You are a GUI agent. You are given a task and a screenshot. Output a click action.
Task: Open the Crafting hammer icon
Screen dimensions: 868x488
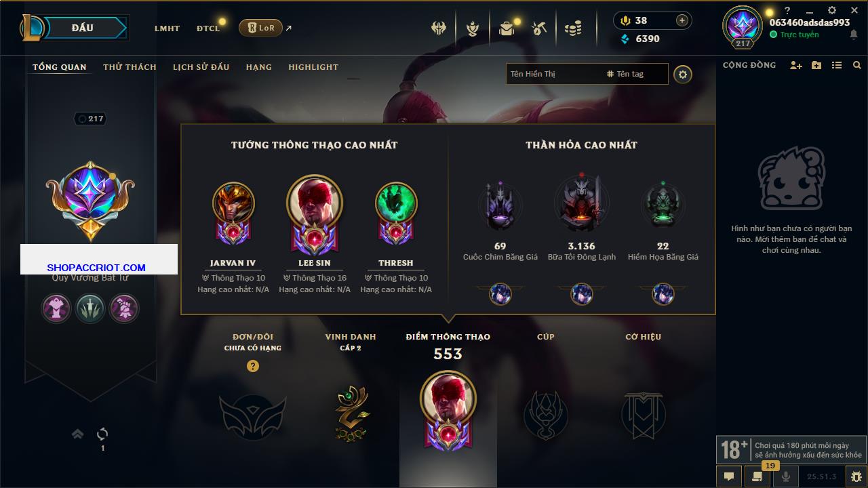coord(540,28)
